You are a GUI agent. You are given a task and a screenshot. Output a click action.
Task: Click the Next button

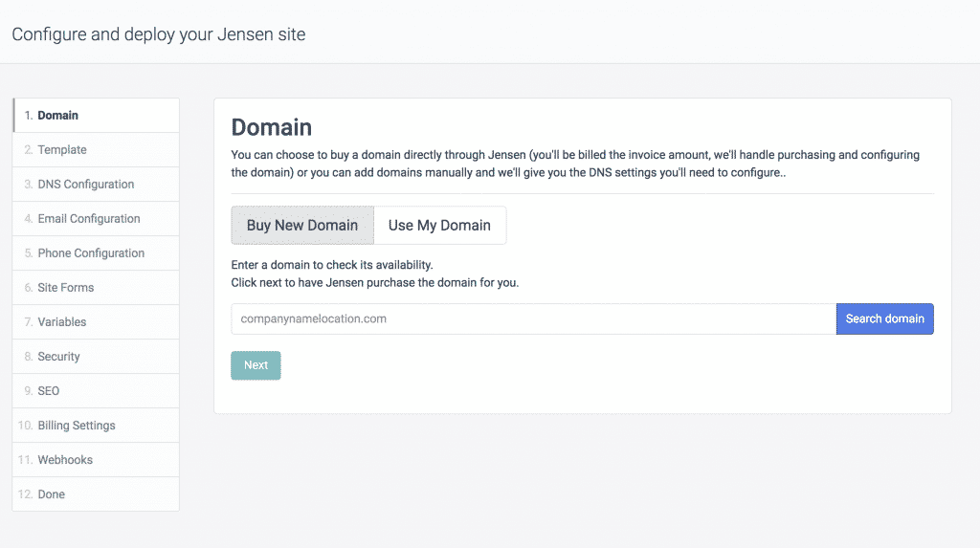(256, 365)
